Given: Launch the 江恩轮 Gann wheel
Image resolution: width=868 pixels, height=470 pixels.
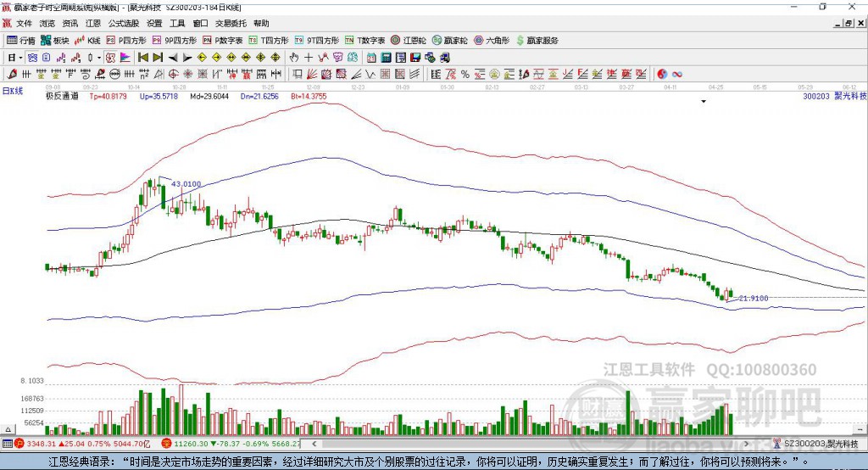Looking at the screenshot, I should pyautogui.click(x=409, y=41).
